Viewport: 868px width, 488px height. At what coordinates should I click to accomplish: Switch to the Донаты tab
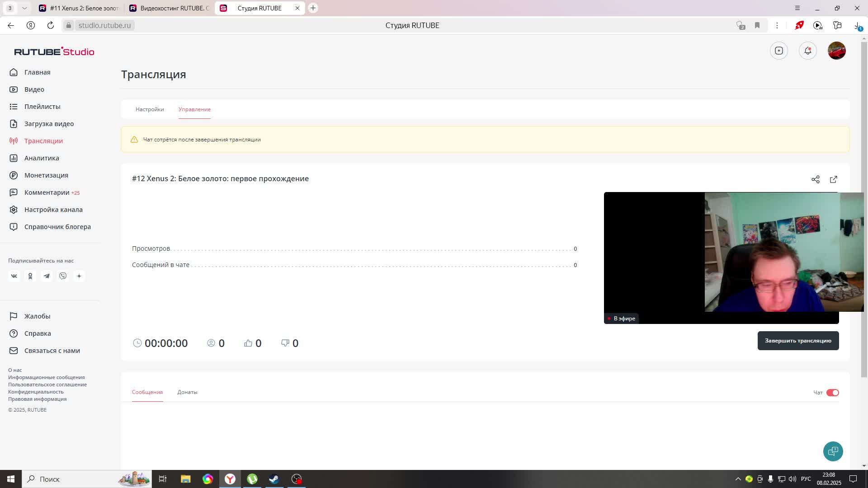point(187,392)
